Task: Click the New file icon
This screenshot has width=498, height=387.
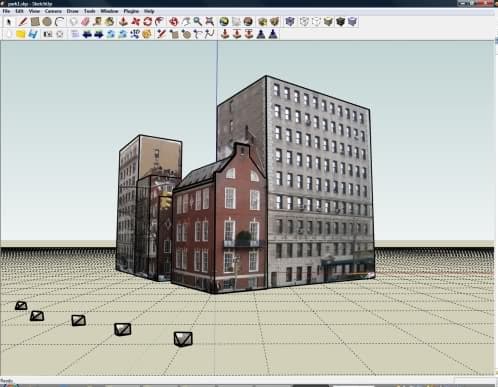Action: [x=9, y=34]
